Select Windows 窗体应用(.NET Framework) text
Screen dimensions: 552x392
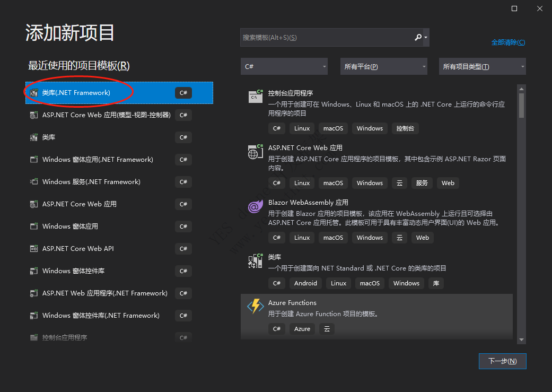pos(98,160)
